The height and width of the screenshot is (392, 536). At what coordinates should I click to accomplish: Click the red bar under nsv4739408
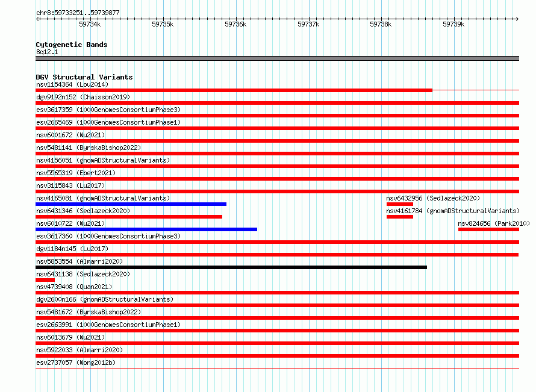point(277,293)
